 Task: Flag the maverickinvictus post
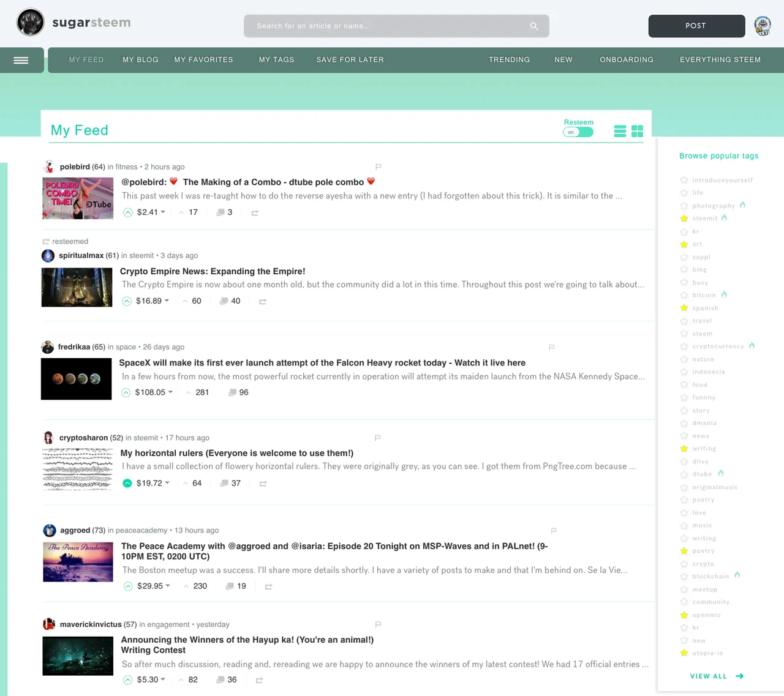tap(378, 624)
